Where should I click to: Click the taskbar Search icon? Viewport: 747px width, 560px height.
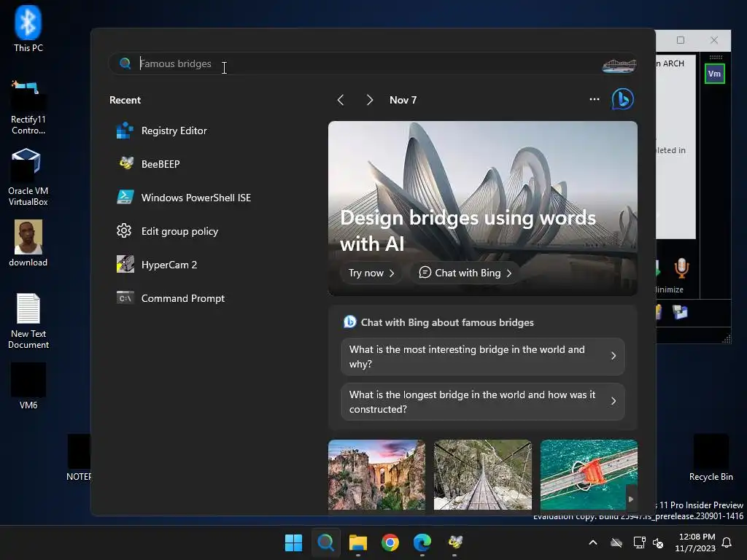[326, 542]
